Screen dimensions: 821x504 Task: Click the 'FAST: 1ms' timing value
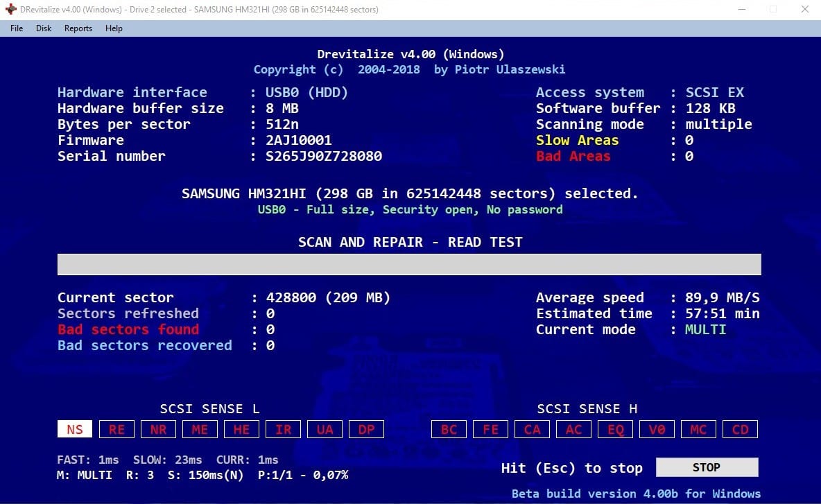[88, 460]
